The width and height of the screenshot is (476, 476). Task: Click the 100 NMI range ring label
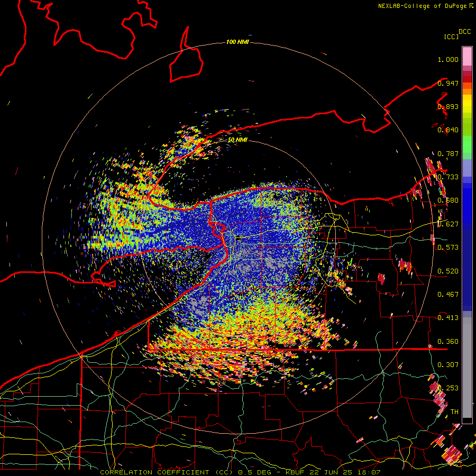pyautogui.click(x=237, y=42)
